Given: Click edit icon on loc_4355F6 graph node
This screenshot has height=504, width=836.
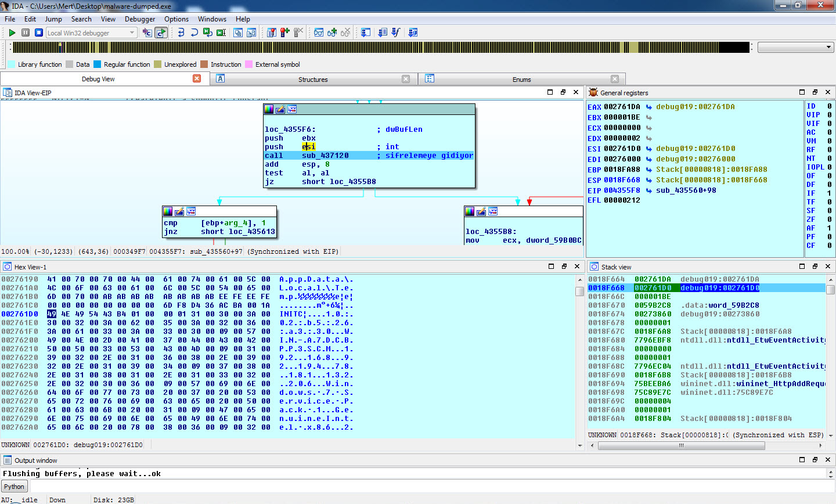Looking at the screenshot, I should 280,109.
